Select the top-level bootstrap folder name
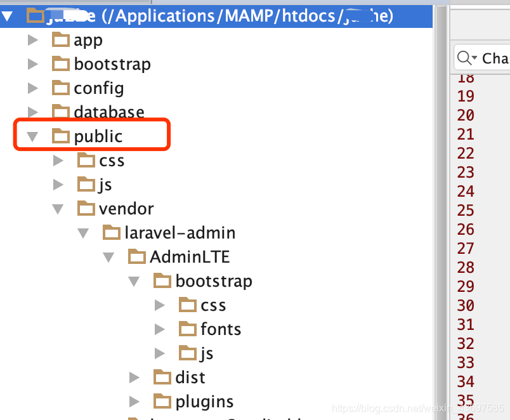510x420 pixels. tap(112, 64)
